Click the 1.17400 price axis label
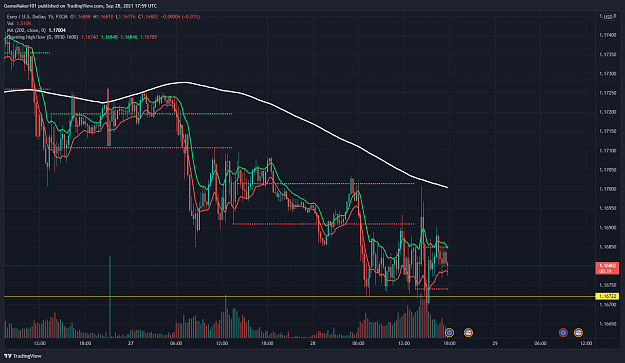This screenshot has width=625, height=363. (607, 35)
